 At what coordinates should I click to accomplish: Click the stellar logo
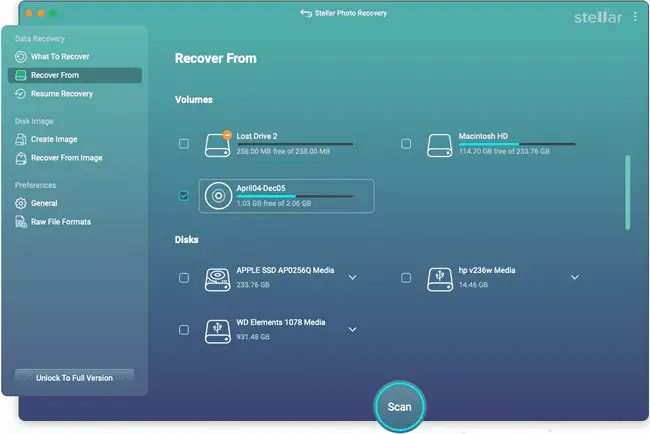(x=598, y=17)
